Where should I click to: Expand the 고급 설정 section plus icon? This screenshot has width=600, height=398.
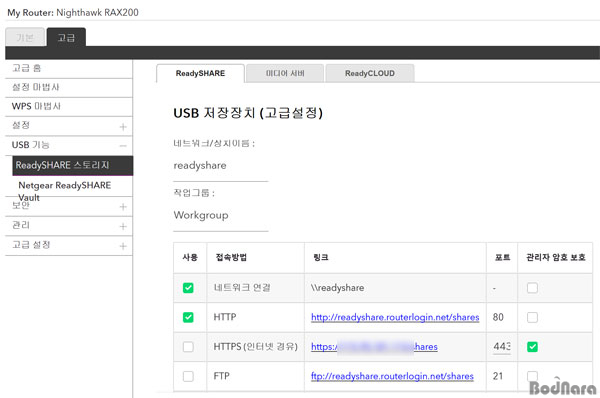[123, 246]
